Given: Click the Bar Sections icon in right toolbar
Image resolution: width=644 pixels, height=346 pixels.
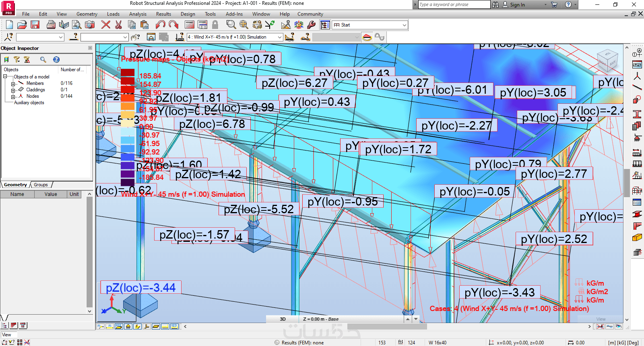Looking at the screenshot, I should (x=637, y=114).
